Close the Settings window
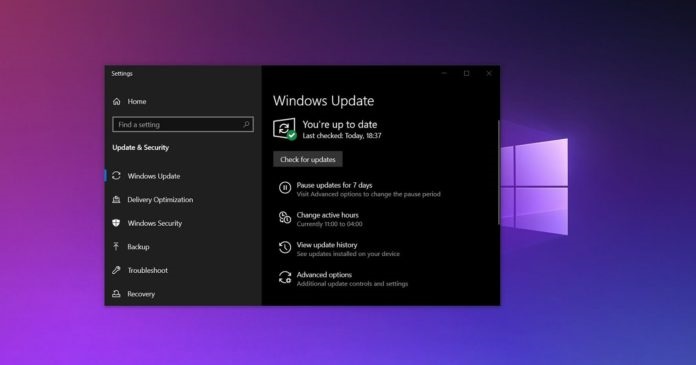The image size is (696, 365). 489,73
